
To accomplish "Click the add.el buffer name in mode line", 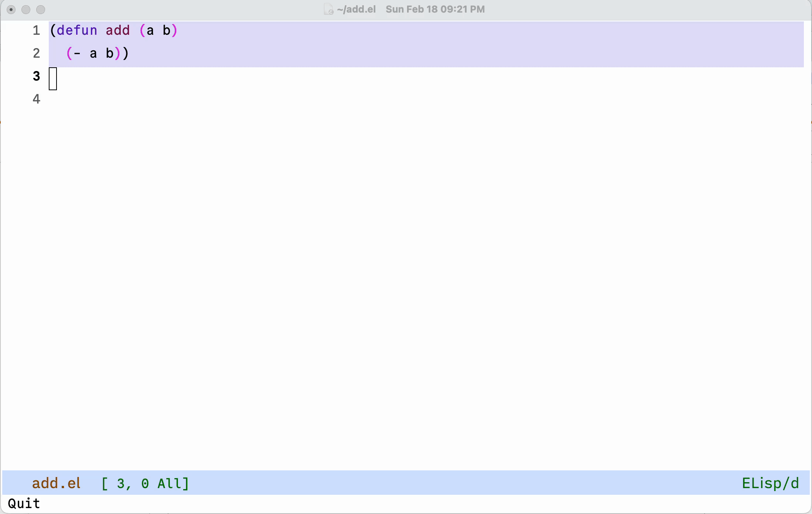I will (56, 483).
